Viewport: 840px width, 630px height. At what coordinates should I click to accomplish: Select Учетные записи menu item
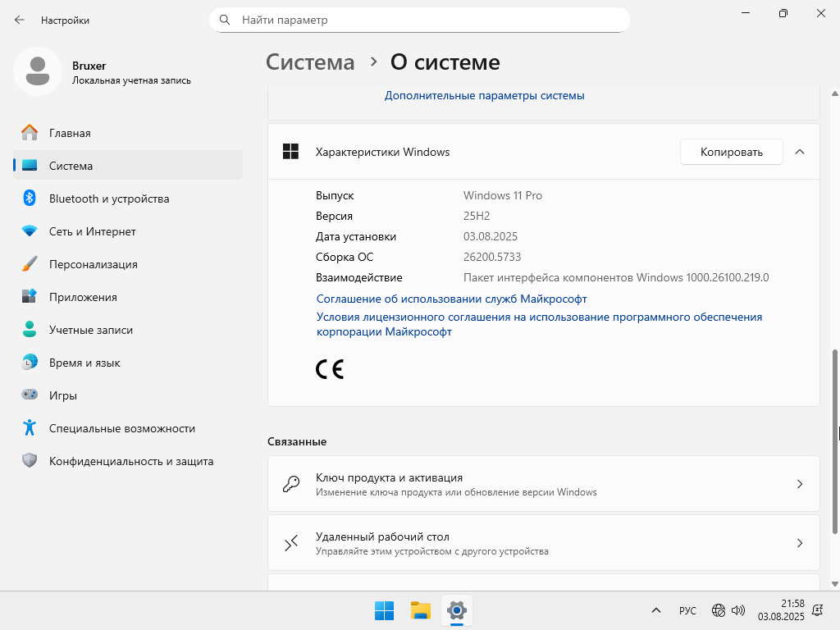[x=128, y=329]
